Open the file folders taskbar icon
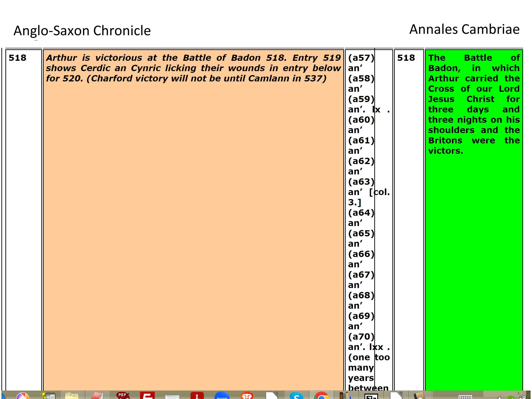532x399 pixels. click(72, 396)
